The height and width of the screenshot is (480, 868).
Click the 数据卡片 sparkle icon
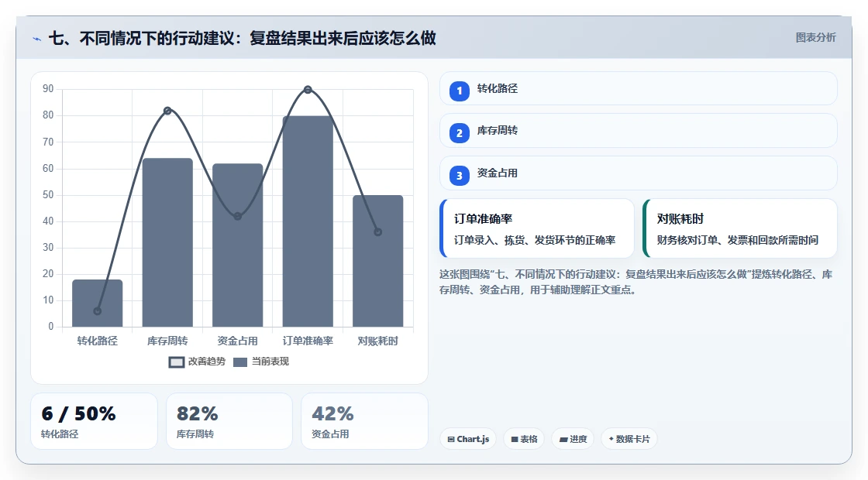[611, 439]
